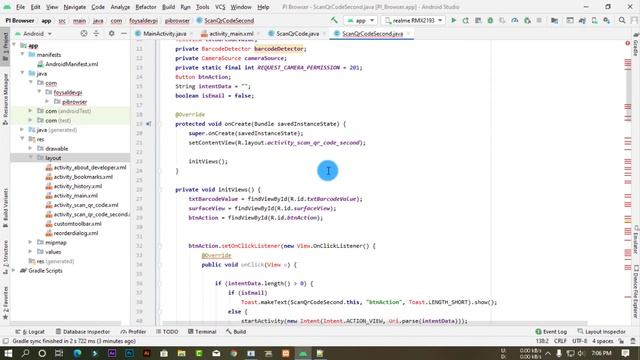Click the Make Project hammer icon
640x360 pixels.
pos(334,20)
